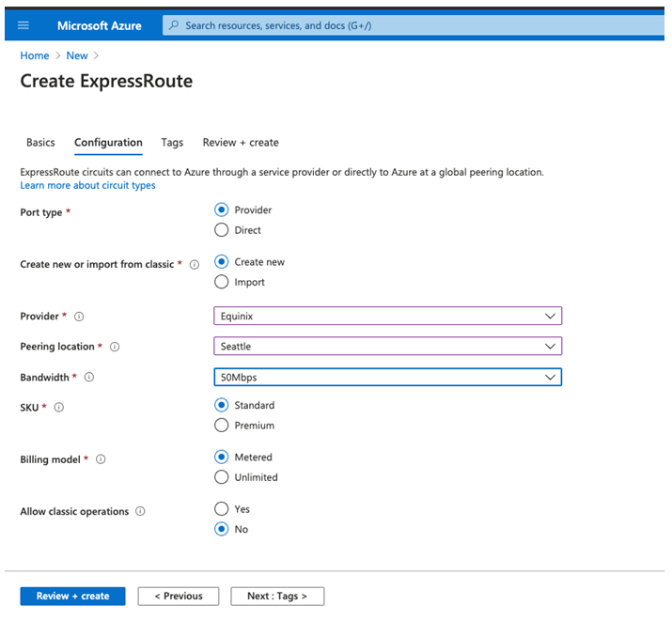Set Allow classic operations to Yes
Viewport: 672px width, 621px height.
tap(222, 509)
